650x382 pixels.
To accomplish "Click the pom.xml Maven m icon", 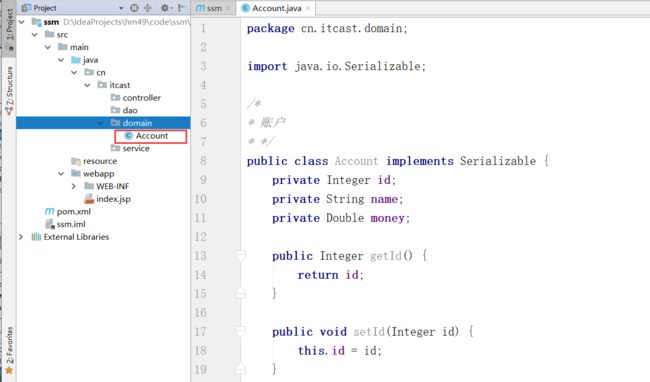I will pos(49,211).
